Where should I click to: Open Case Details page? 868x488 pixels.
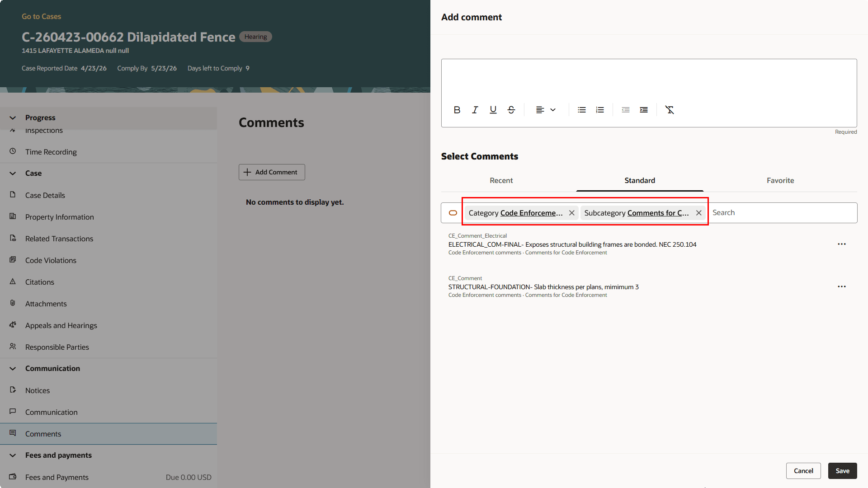click(x=108, y=195)
